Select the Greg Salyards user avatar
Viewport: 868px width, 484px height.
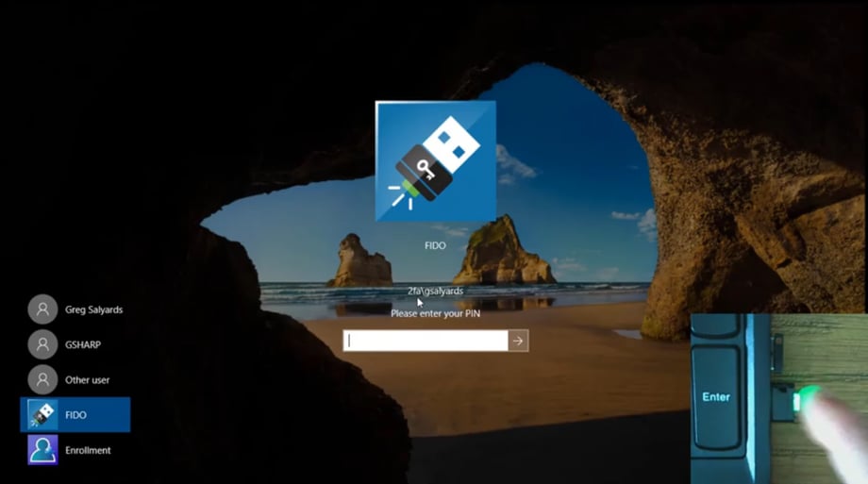(42, 309)
